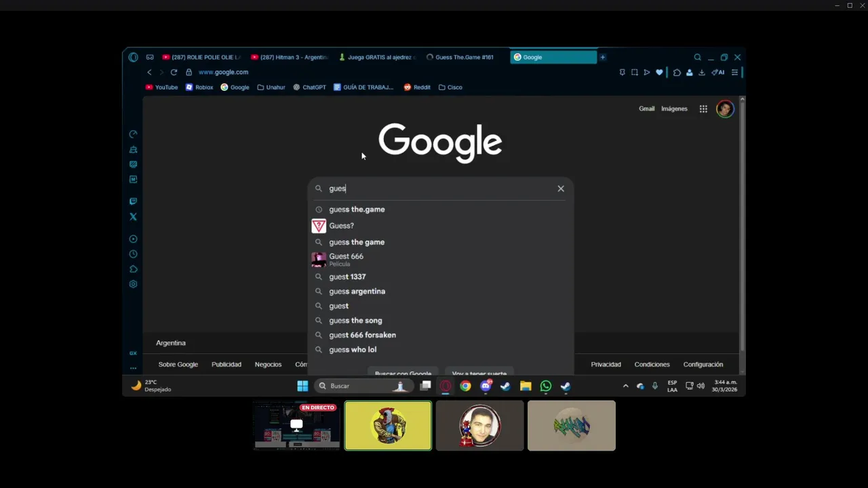
Task: Open the Opera GX main menu icon
Action: pos(133,58)
